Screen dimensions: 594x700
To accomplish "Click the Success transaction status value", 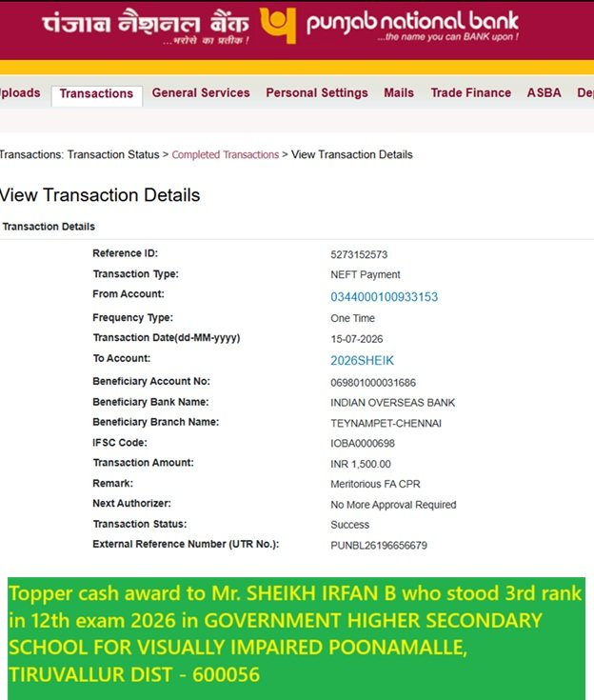I will coord(350,525).
